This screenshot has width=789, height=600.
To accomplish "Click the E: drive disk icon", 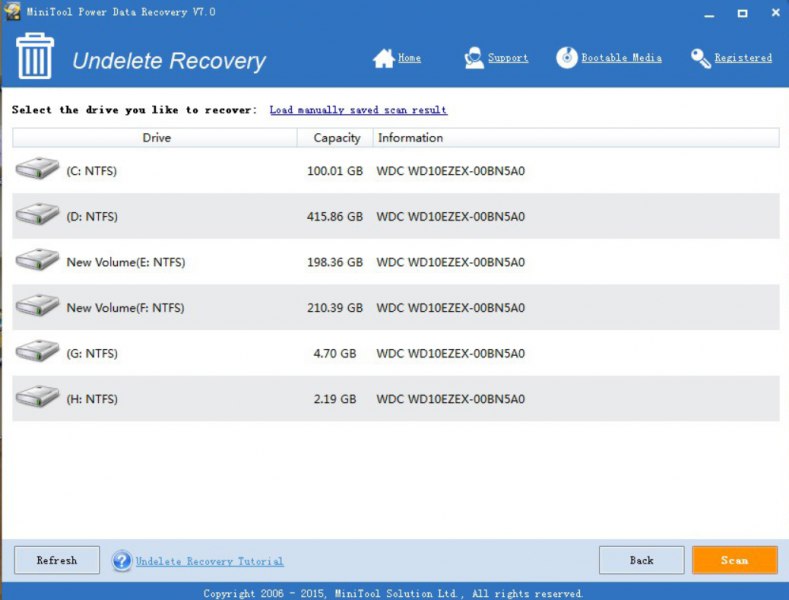I will [37, 260].
